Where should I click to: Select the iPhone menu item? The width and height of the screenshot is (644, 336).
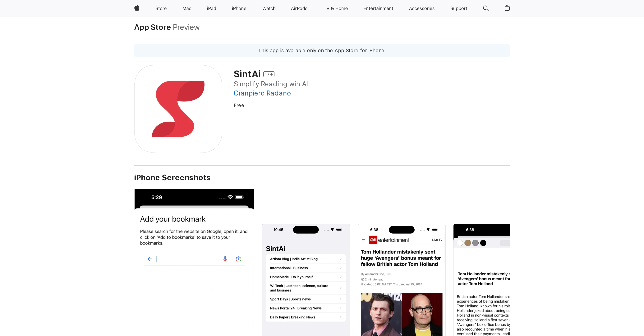pyautogui.click(x=239, y=8)
